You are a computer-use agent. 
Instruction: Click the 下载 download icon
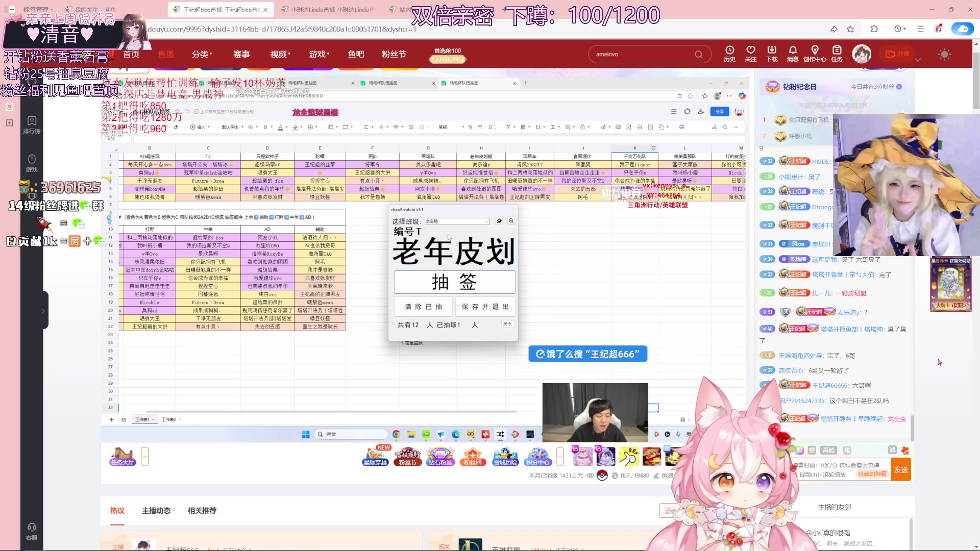(772, 54)
